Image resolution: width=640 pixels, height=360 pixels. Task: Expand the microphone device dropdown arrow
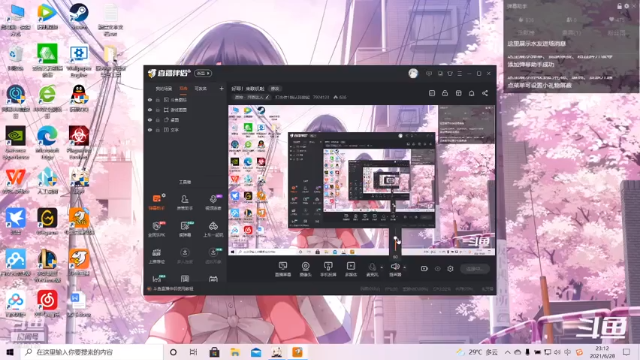382,268
